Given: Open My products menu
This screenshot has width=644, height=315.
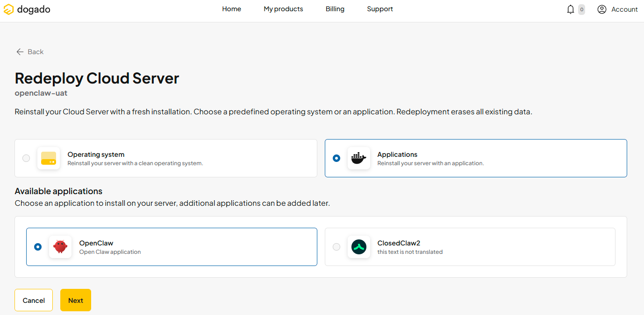Looking at the screenshot, I should [x=283, y=9].
